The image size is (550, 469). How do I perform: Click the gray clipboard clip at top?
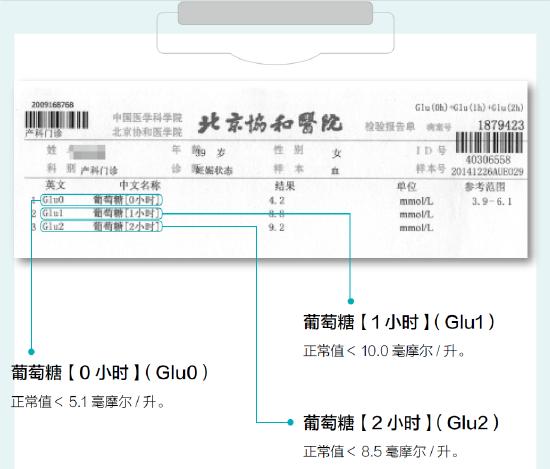(x=275, y=13)
